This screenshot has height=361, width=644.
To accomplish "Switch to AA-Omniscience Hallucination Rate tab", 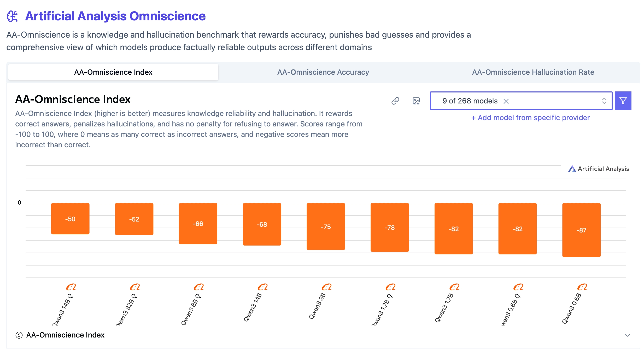I will click(x=533, y=72).
